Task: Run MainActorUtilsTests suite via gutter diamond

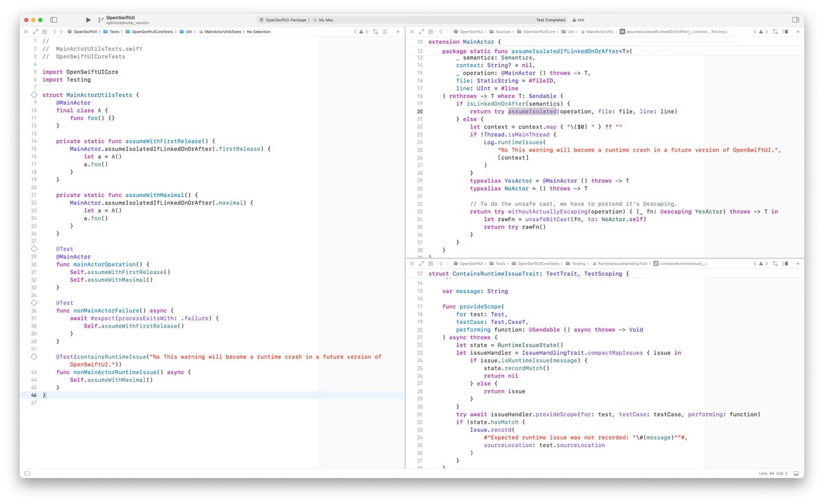Action: coord(34,94)
